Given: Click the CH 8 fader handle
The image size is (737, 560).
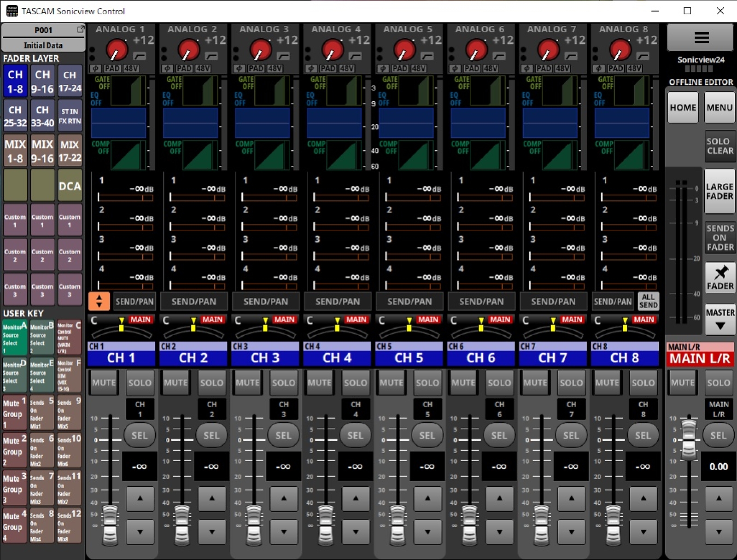Looking at the screenshot, I should pos(614,525).
